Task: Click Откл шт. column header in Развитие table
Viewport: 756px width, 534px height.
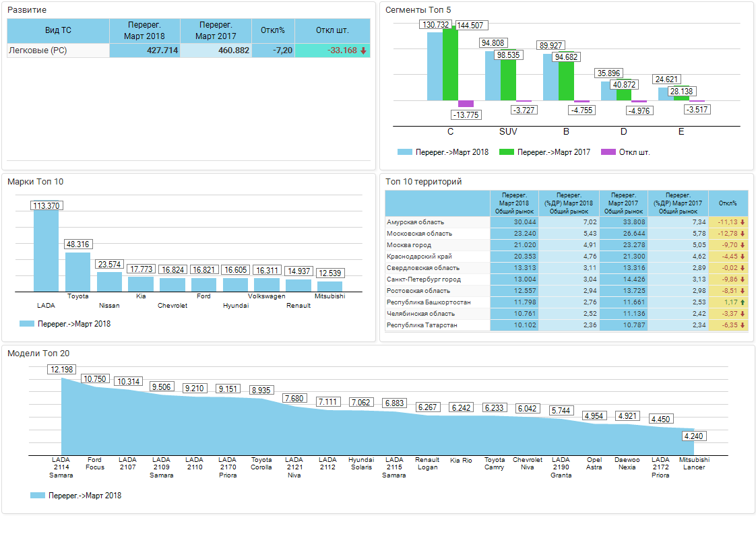Action: [x=332, y=30]
